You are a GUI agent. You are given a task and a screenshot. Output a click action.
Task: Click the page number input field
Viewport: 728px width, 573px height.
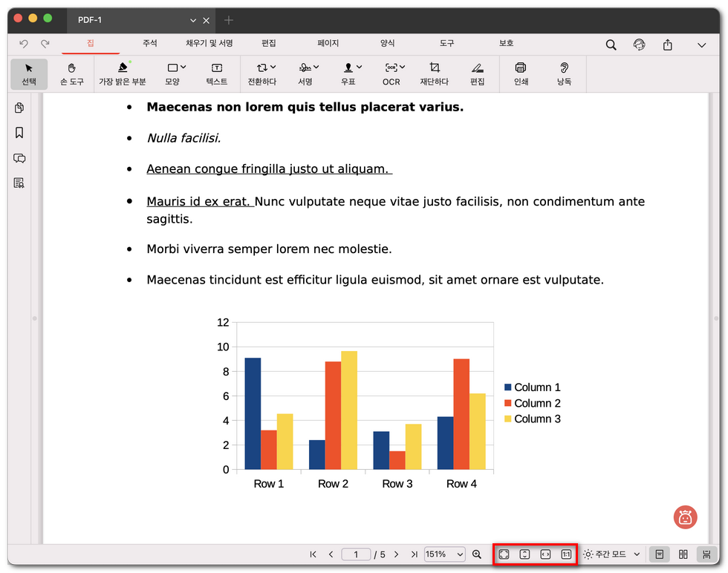357,554
